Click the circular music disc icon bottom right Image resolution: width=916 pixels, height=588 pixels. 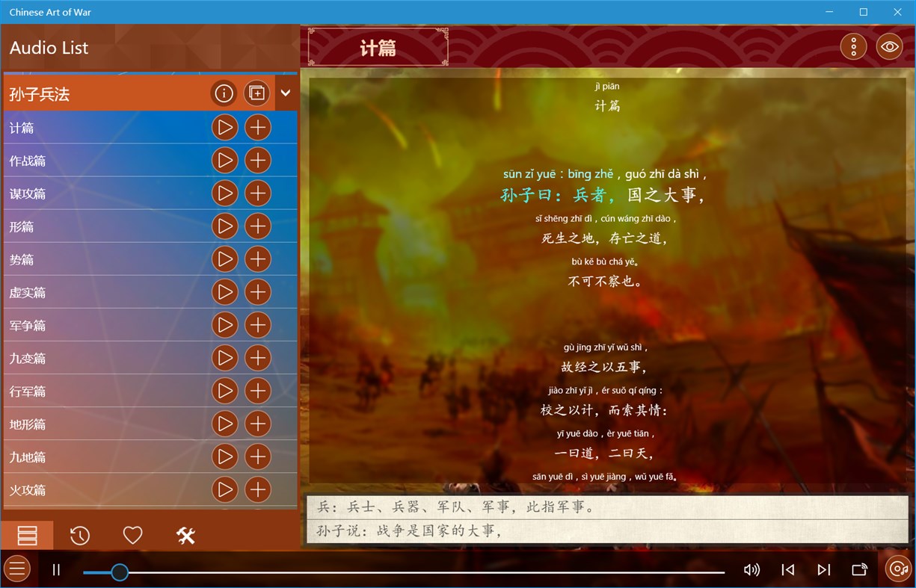(x=897, y=569)
